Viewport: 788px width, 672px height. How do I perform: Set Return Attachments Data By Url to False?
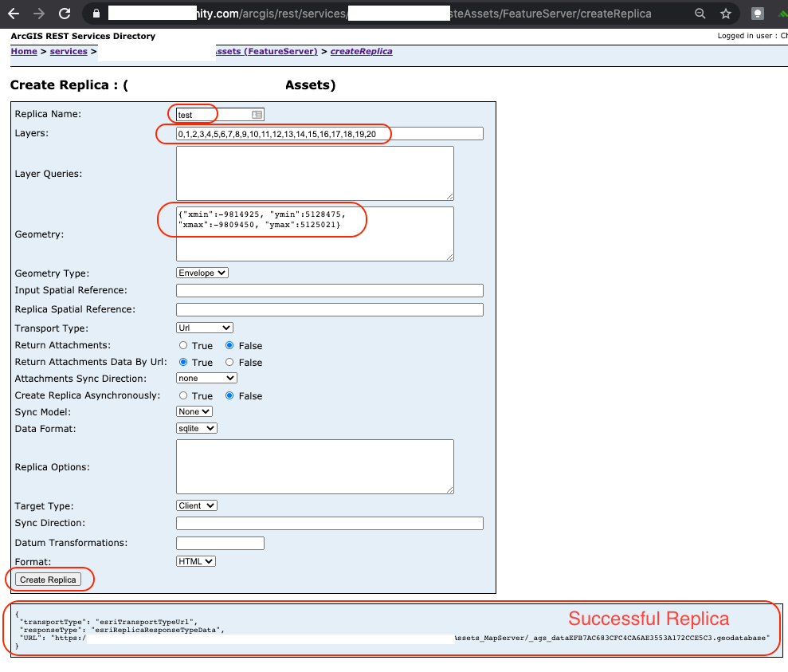229,362
